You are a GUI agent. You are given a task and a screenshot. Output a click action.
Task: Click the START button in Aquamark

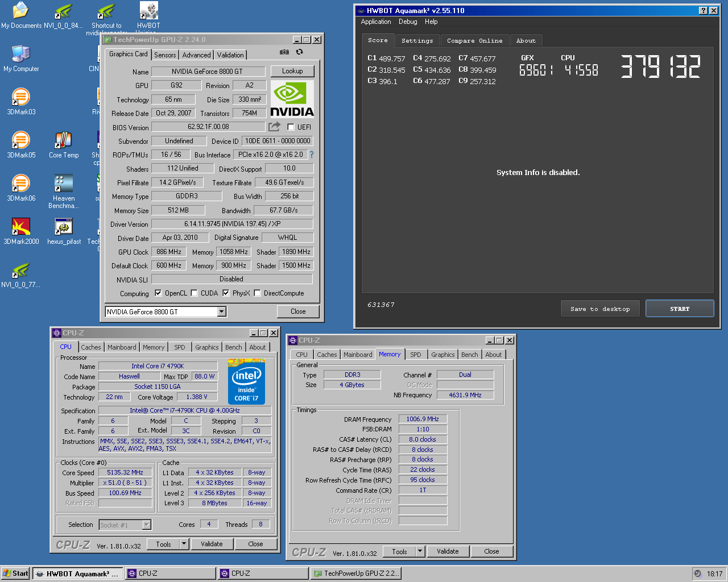[x=680, y=309]
